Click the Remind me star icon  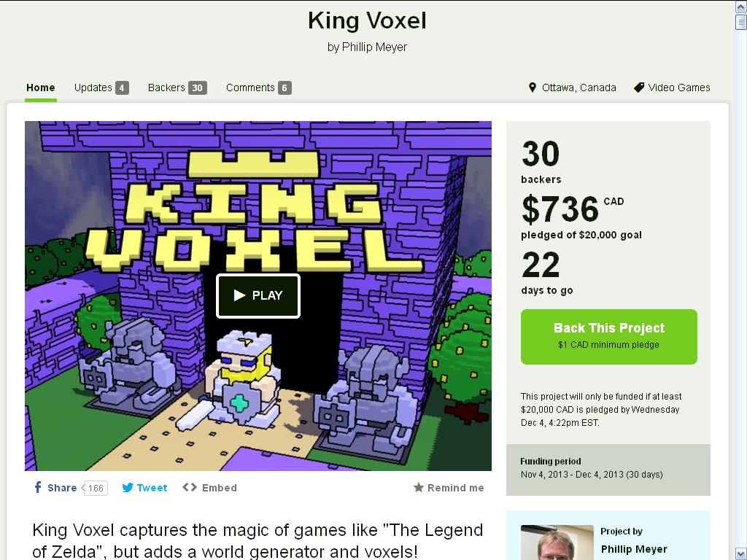click(419, 488)
